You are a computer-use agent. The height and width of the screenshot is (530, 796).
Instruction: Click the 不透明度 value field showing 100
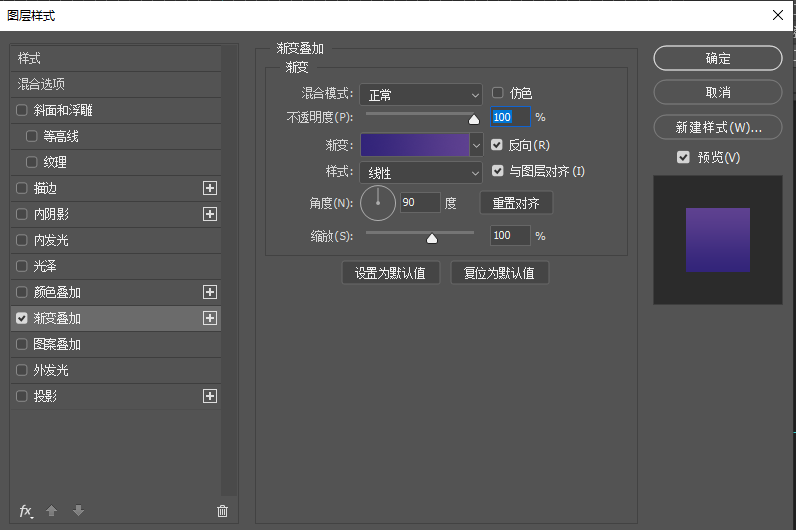(x=510, y=117)
